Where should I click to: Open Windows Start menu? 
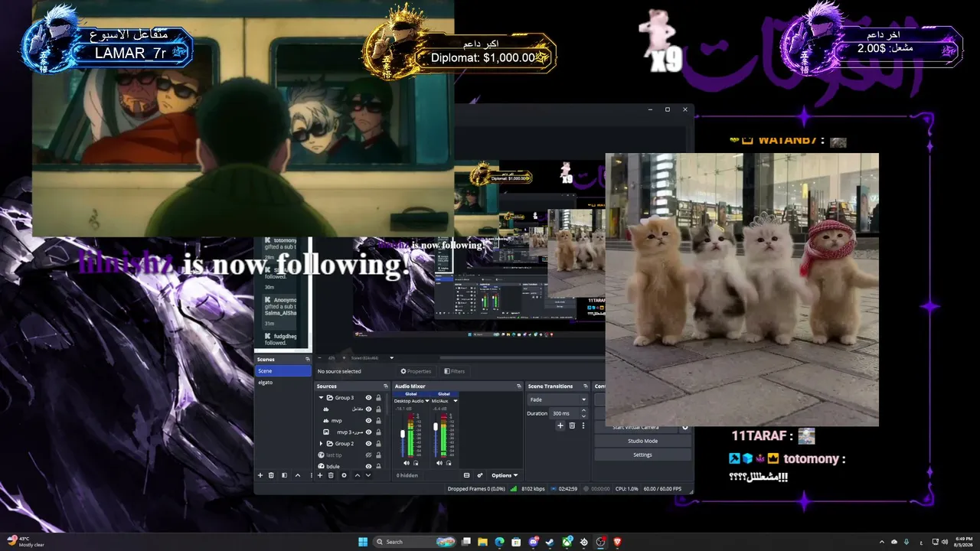[x=361, y=542]
